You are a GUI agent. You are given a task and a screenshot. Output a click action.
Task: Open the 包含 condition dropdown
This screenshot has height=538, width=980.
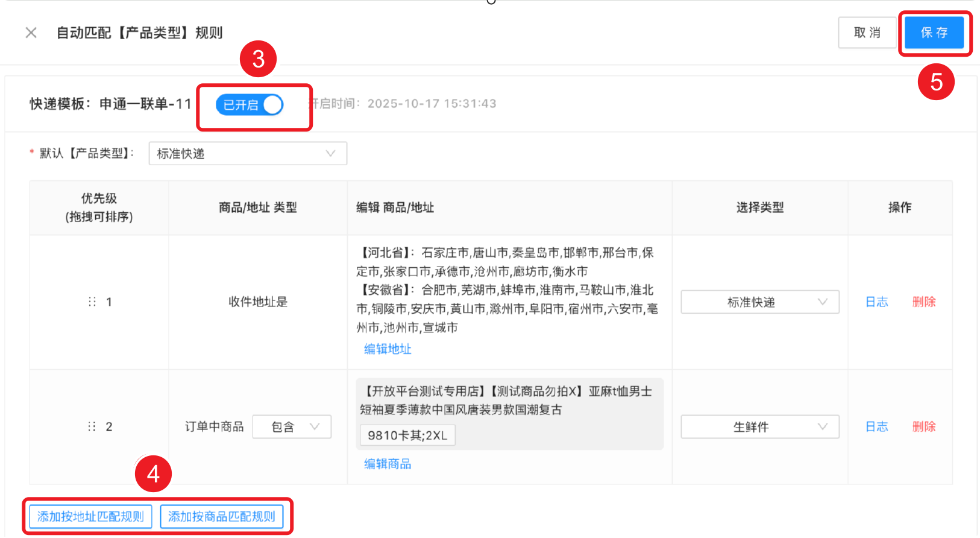(292, 427)
